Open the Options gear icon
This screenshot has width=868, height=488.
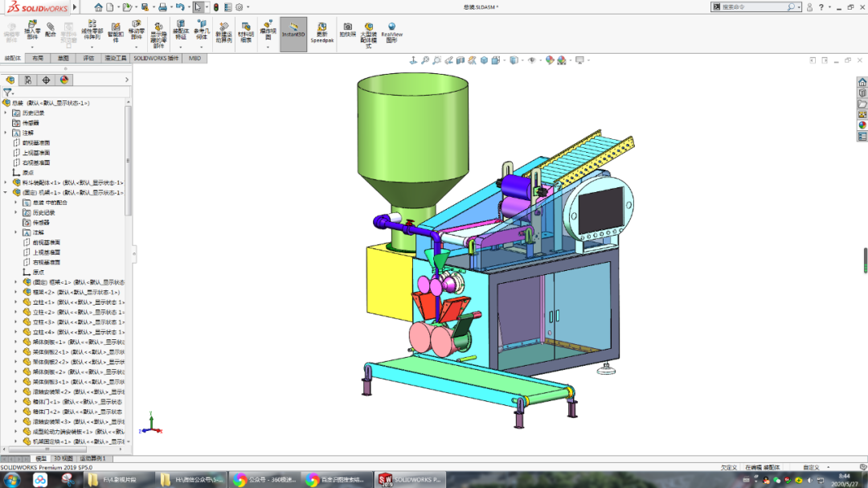click(x=240, y=7)
